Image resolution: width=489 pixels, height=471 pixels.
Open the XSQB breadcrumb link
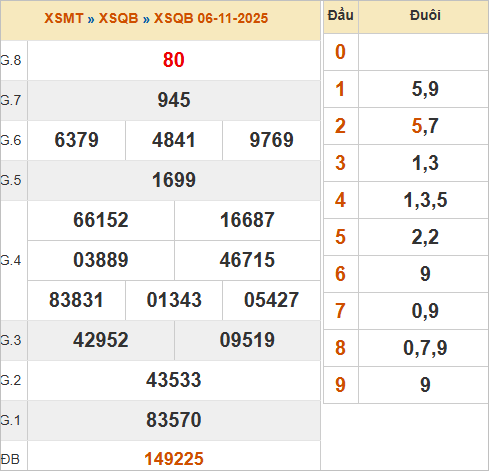[x=118, y=18]
